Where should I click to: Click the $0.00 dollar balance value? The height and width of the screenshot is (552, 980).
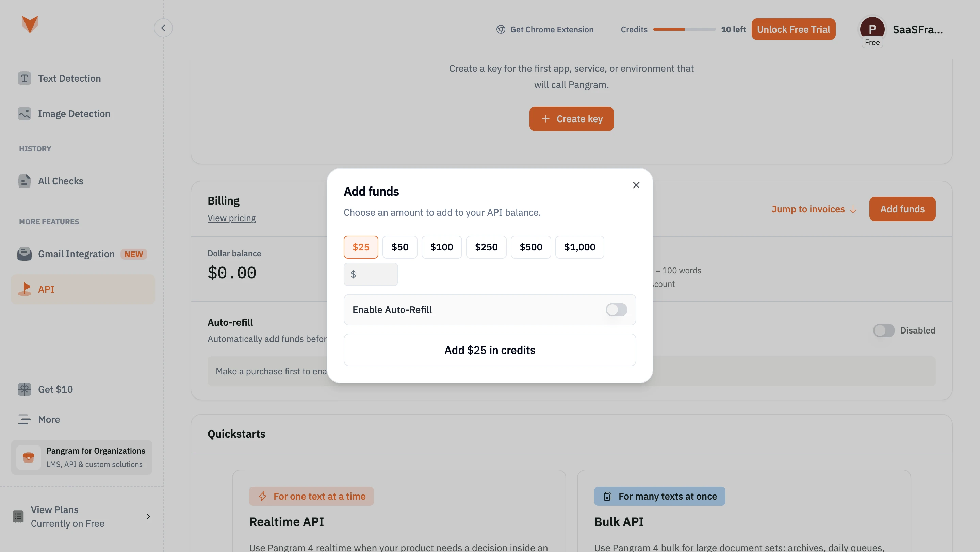pyautogui.click(x=232, y=273)
